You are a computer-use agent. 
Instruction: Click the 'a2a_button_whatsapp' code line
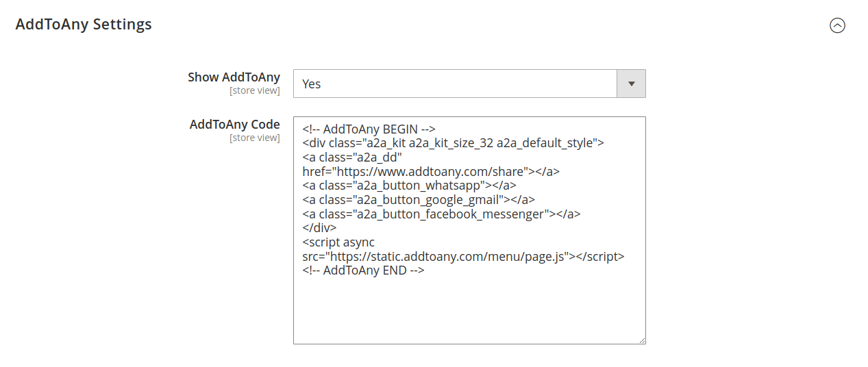tap(409, 186)
